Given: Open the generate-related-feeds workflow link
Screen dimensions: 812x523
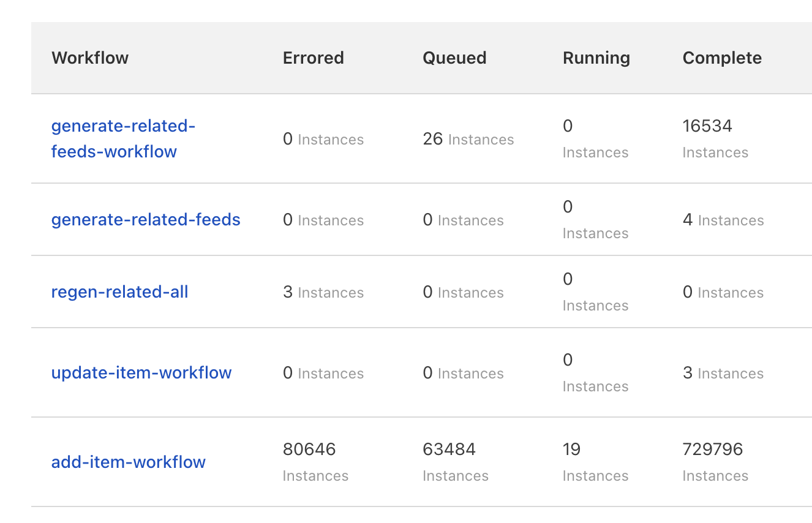Looking at the screenshot, I should click(x=146, y=220).
